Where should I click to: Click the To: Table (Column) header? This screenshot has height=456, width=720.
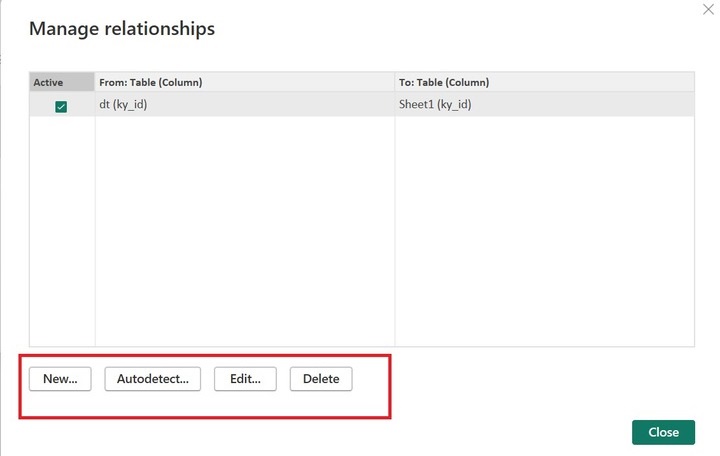pyautogui.click(x=444, y=82)
